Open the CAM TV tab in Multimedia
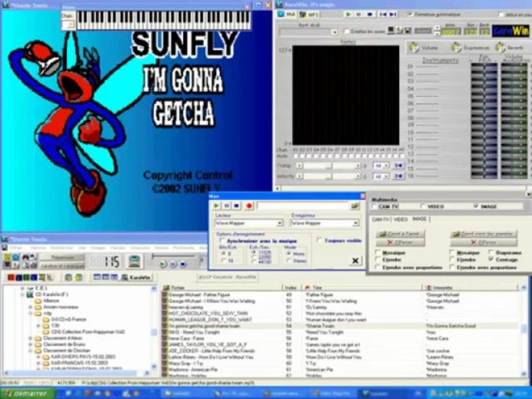Screen dimensions: 532x399 click(x=381, y=219)
